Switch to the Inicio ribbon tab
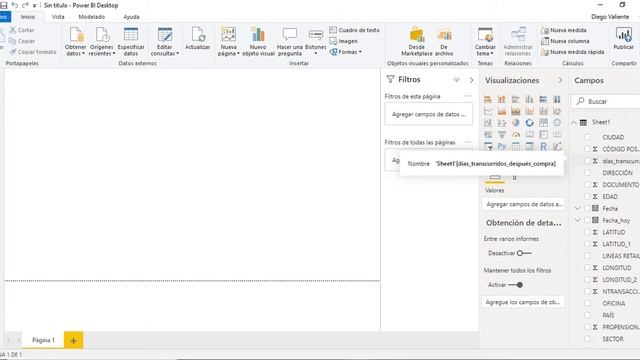Screen dimensions: 640x360 28,17
